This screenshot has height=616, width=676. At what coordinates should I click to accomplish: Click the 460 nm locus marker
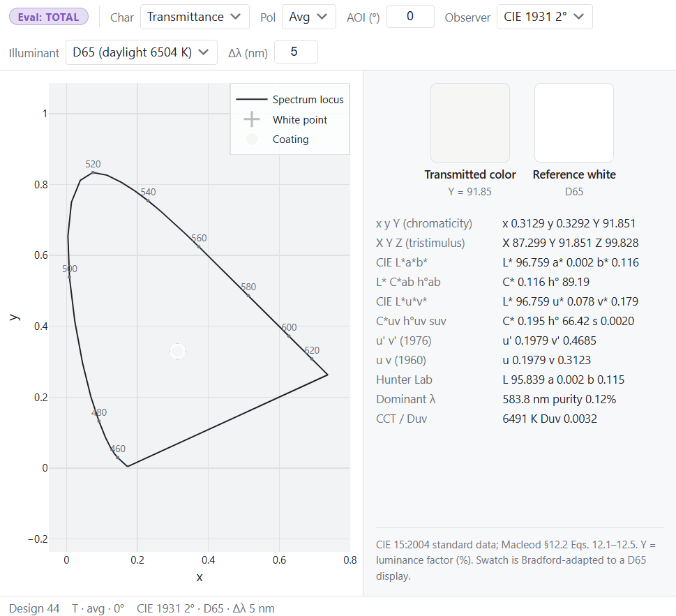click(118, 458)
